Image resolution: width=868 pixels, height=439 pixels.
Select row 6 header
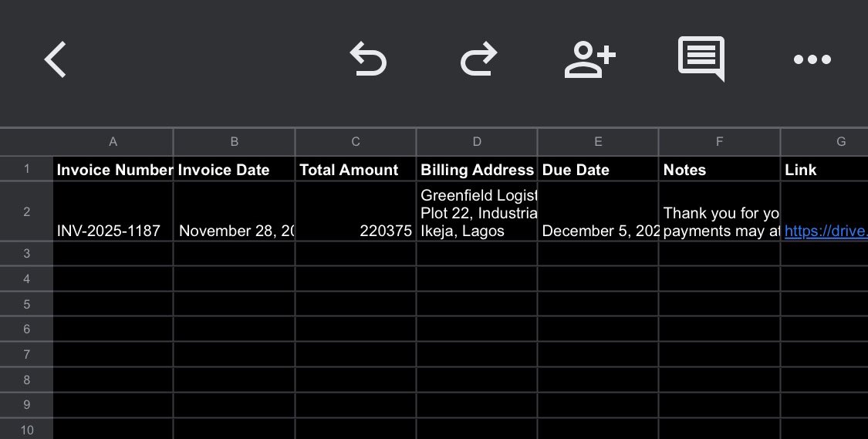pos(26,329)
